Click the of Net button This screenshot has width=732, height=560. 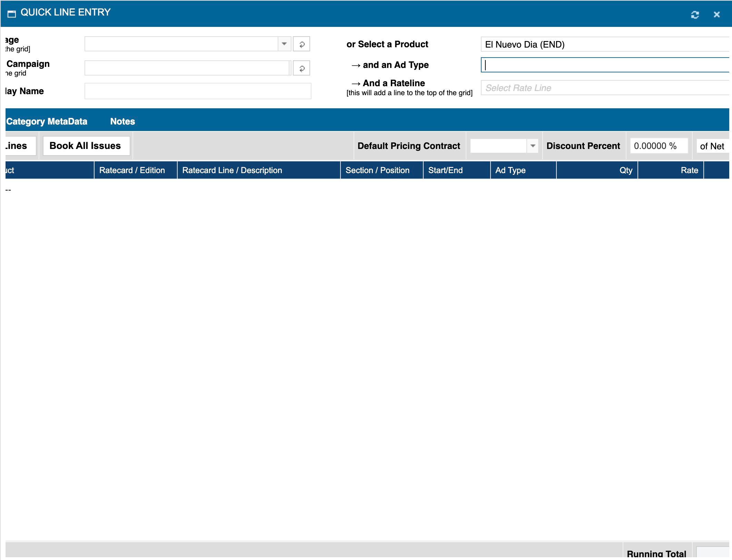[x=712, y=146]
